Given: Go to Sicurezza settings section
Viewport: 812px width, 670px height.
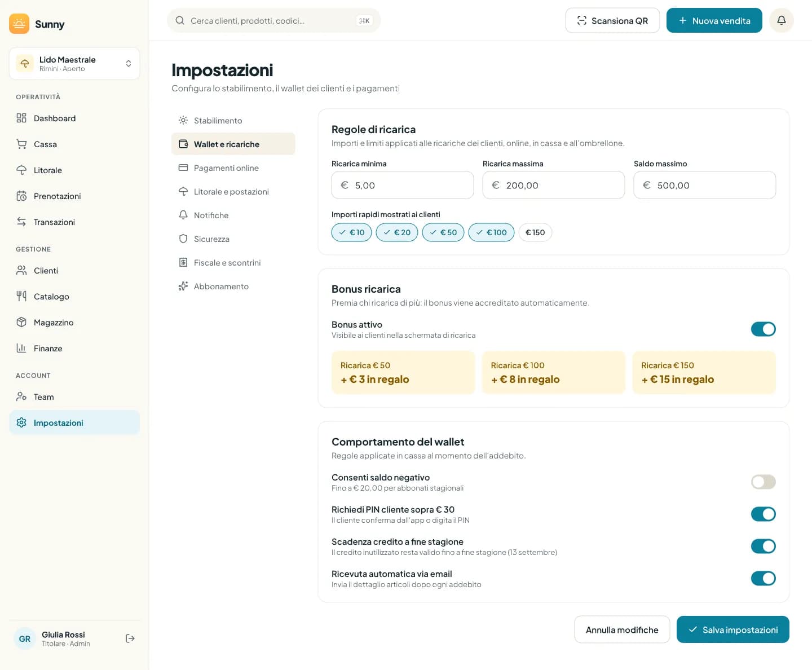Looking at the screenshot, I should [x=233, y=239].
